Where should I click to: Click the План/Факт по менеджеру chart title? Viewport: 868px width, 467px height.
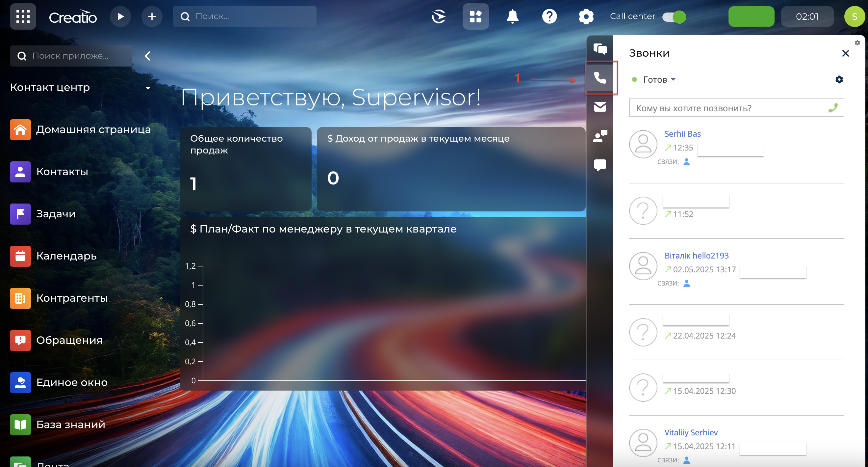pos(323,229)
